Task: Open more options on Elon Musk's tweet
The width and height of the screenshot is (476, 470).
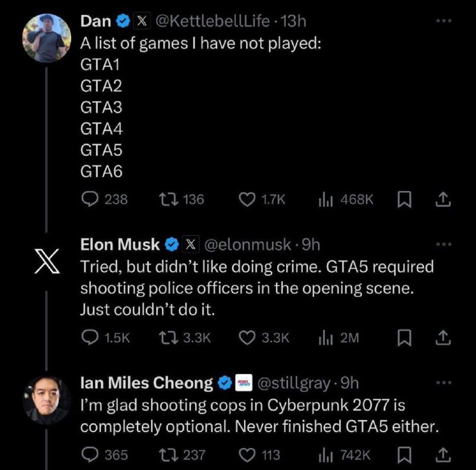Action: pos(444,244)
